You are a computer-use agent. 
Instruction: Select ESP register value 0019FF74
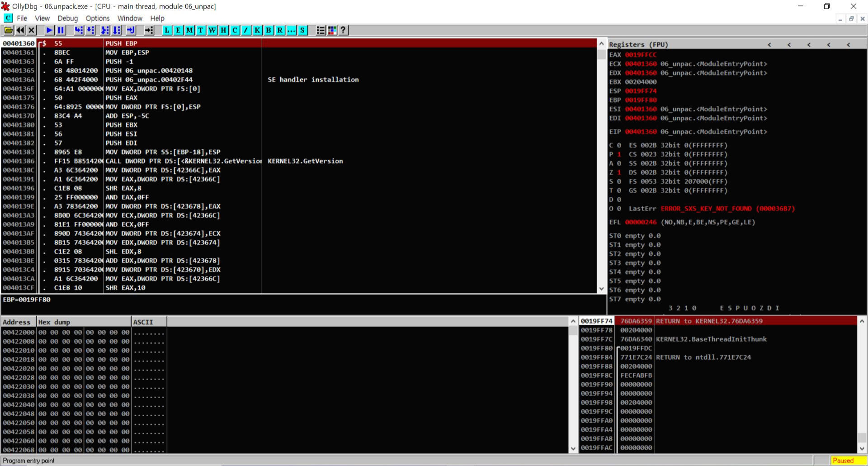point(641,91)
